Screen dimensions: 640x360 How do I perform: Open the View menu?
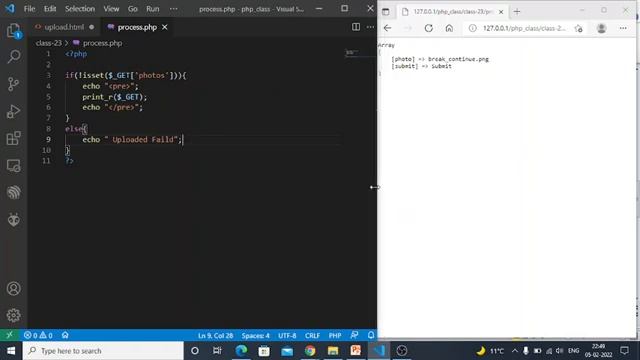(111, 9)
